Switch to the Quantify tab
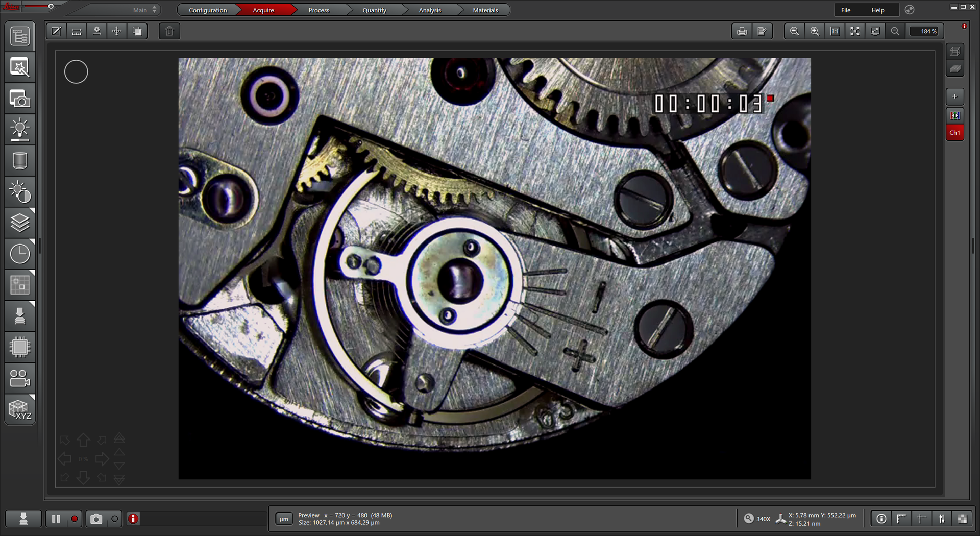 point(374,9)
